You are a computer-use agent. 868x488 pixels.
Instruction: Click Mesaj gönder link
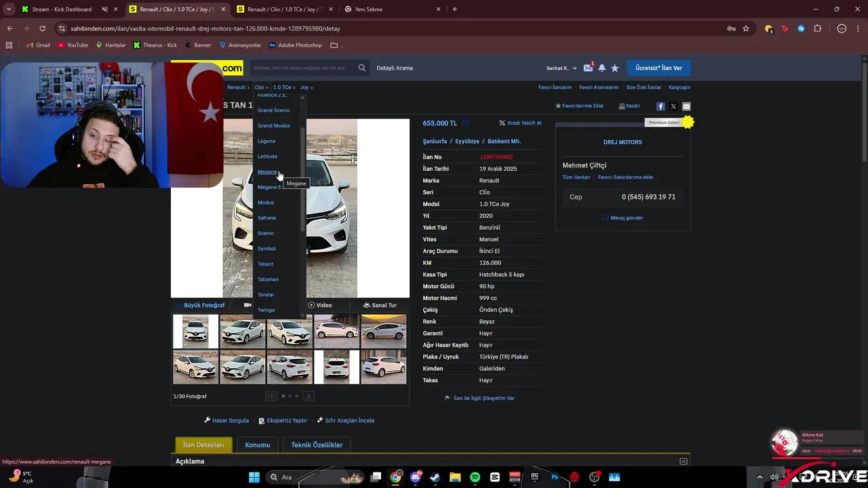[623, 218]
